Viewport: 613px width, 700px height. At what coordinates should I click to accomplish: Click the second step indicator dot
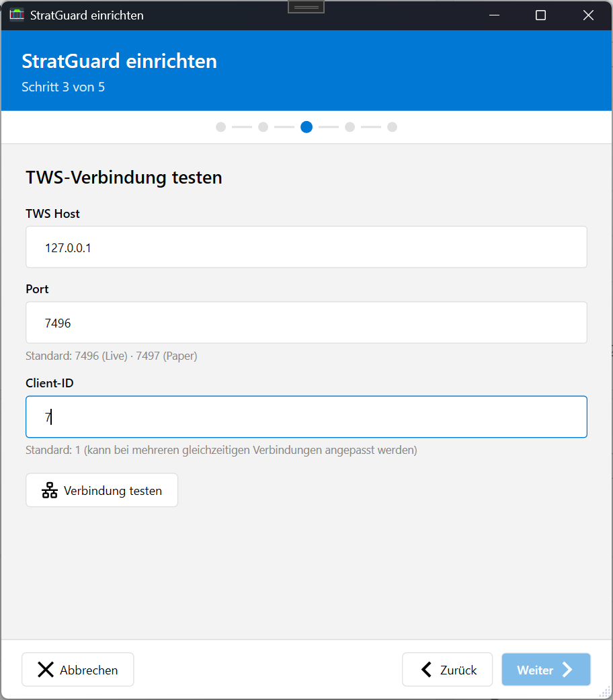click(x=263, y=127)
